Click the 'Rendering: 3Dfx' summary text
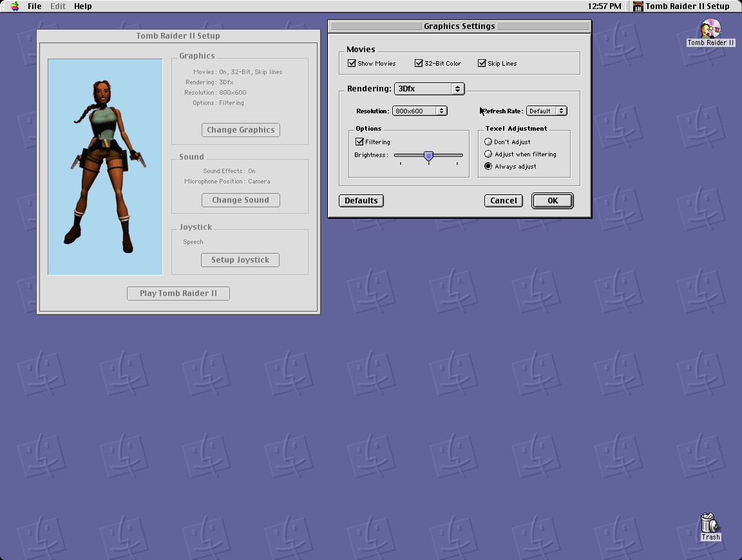The height and width of the screenshot is (560, 742). [209, 82]
